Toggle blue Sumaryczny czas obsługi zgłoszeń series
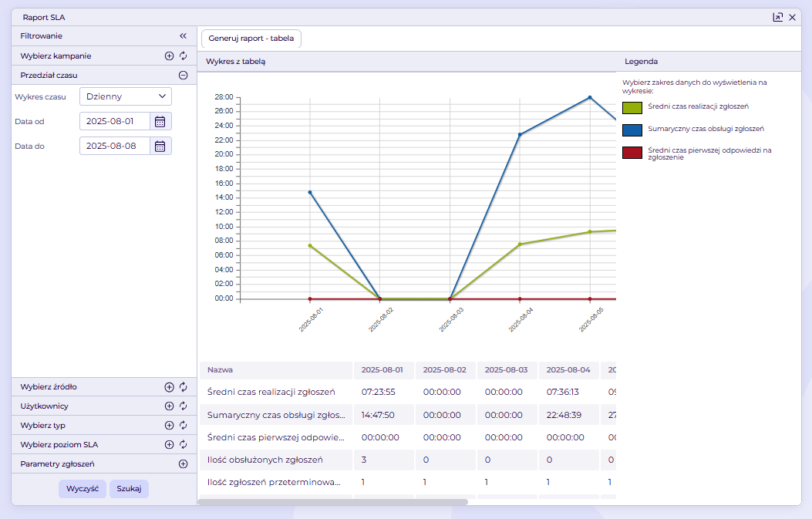Viewport: 812px width, 519px height. [x=632, y=130]
